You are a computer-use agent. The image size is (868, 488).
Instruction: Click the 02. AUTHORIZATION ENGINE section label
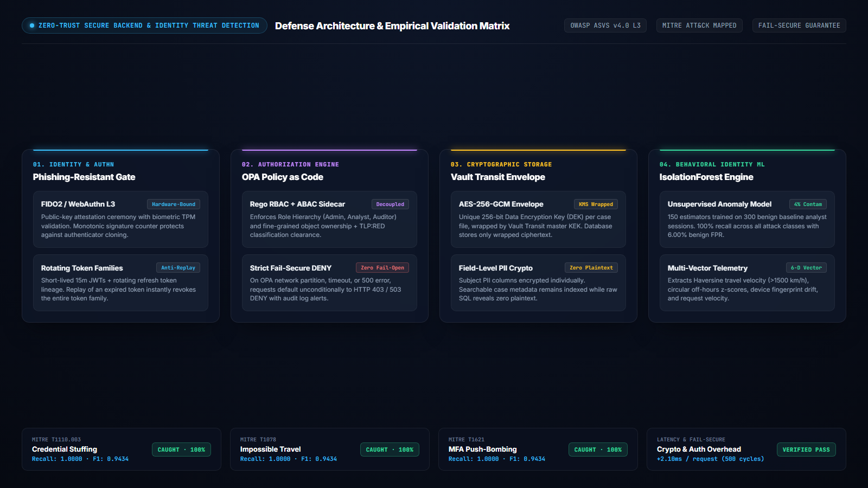[x=290, y=164]
